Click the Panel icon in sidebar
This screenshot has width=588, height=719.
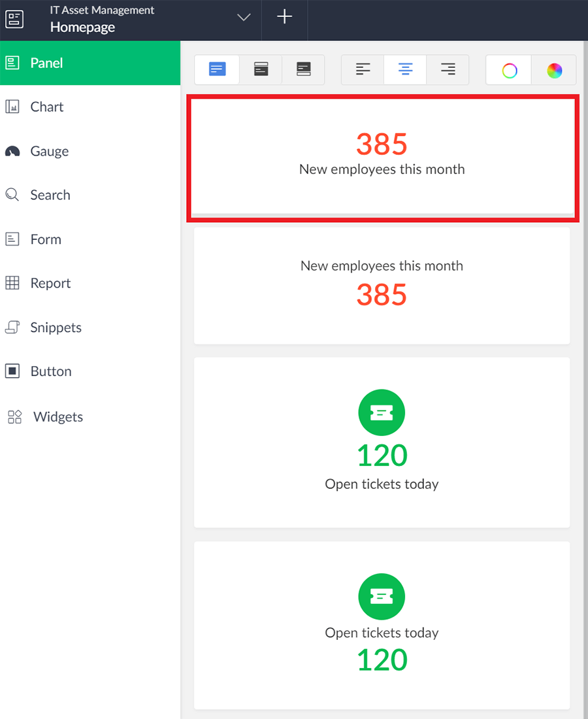[12, 63]
